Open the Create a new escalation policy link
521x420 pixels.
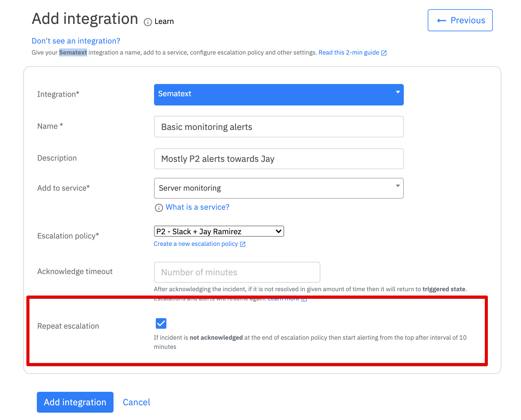tap(196, 244)
